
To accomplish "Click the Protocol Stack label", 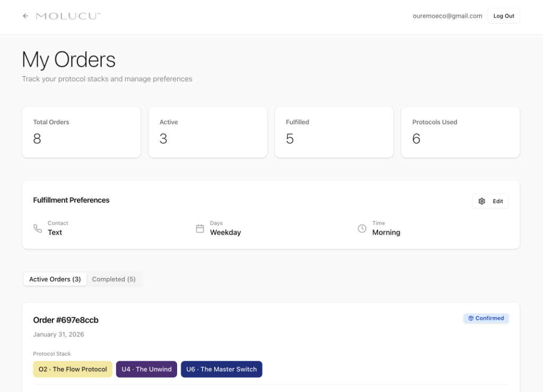I will [x=52, y=354].
